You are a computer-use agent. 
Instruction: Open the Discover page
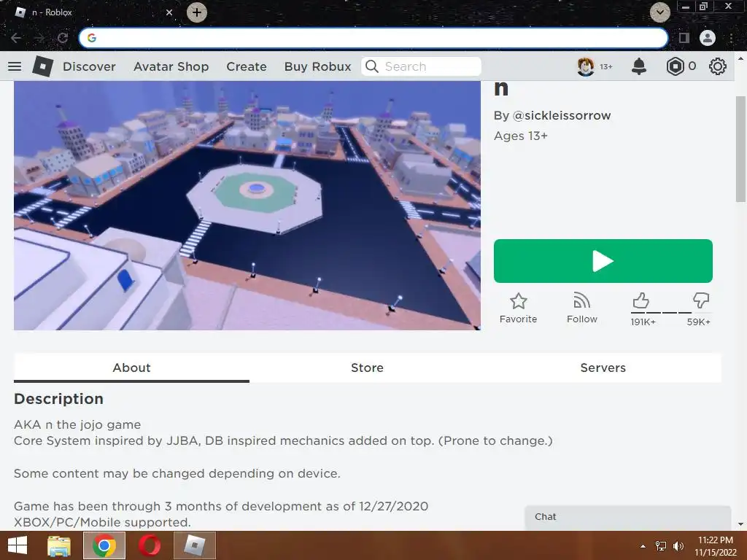tap(89, 66)
